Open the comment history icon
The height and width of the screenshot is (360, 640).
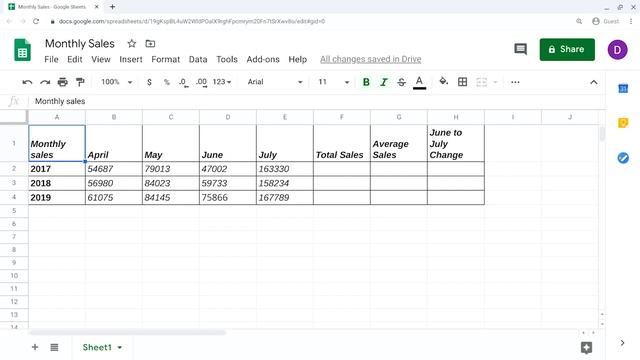coord(520,49)
